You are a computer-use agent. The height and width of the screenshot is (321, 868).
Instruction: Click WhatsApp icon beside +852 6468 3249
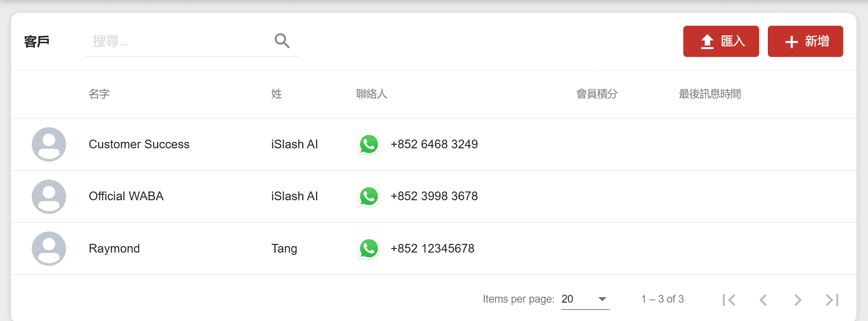click(369, 145)
